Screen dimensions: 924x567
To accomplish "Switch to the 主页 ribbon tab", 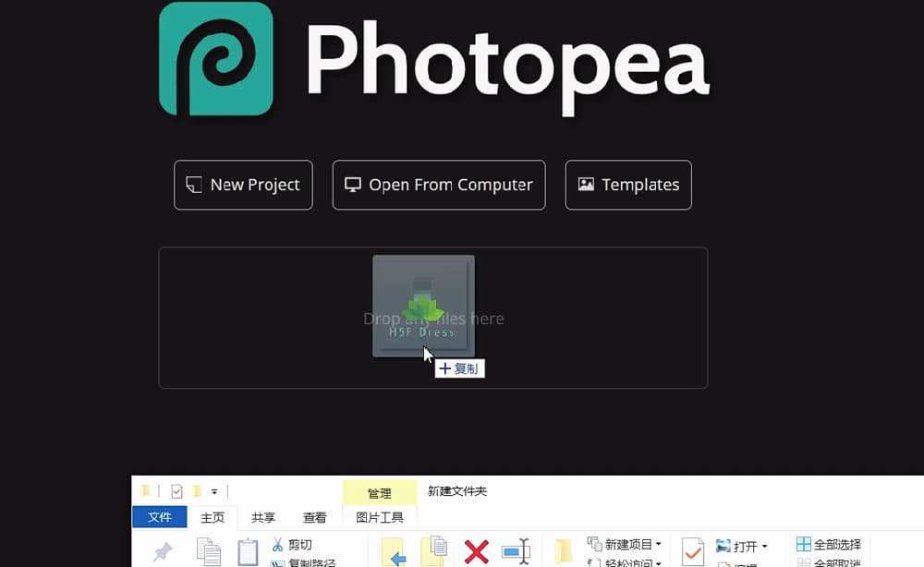I will pyautogui.click(x=213, y=517).
